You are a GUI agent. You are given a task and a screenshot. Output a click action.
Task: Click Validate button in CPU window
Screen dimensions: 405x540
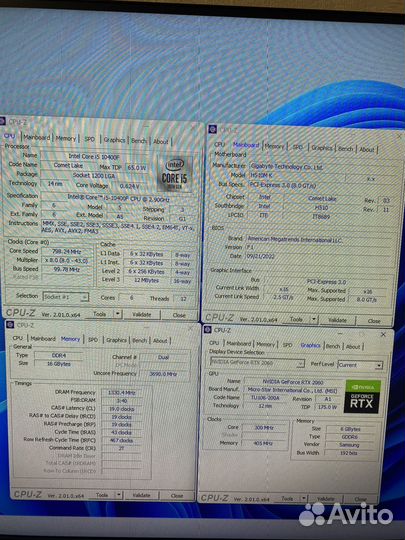(142, 314)
